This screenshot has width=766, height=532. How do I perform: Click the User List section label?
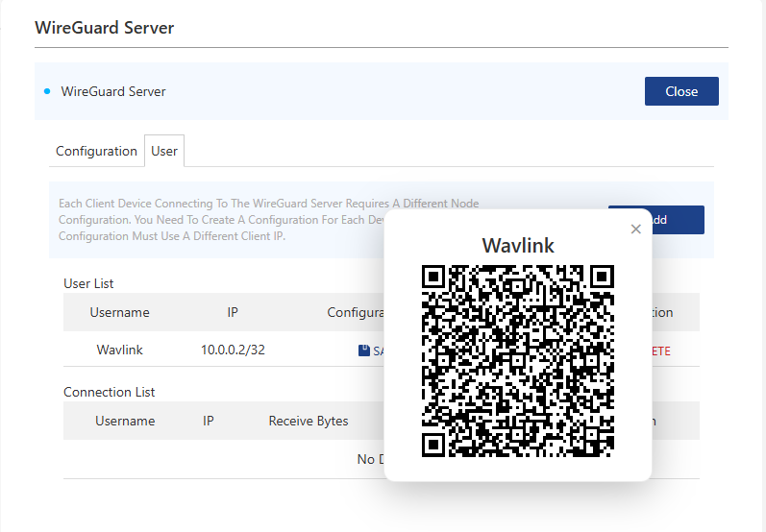[88, 283]
